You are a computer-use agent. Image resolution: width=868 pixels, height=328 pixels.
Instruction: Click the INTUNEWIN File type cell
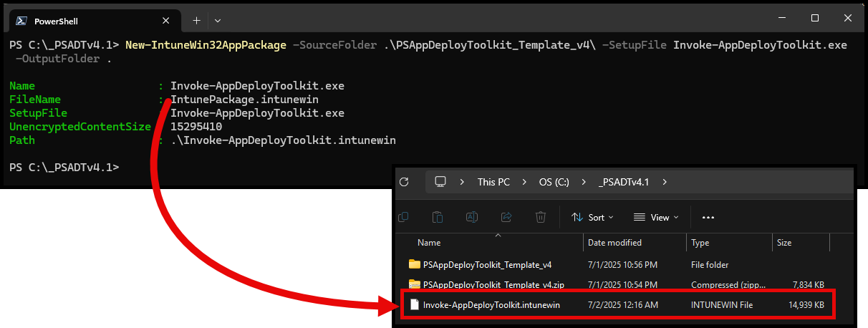[722, 305]
